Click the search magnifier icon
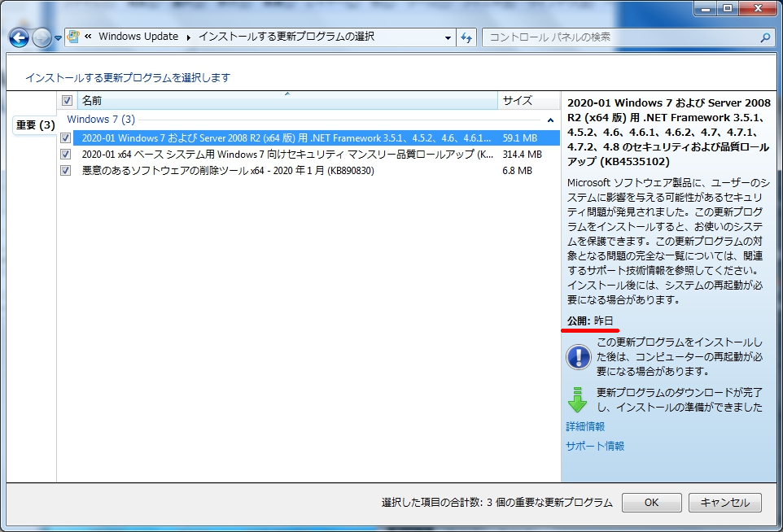The height and width of the screenshot is (532, 783). (765, 37)
